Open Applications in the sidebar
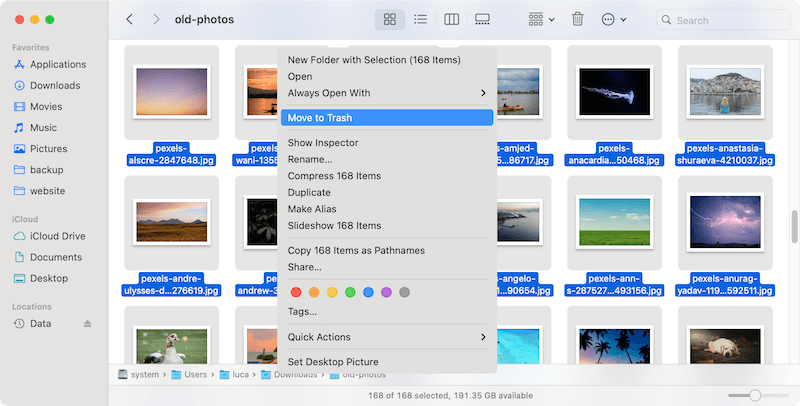The height and width of the screenshot is (406, 800). (x=50, y=64)
